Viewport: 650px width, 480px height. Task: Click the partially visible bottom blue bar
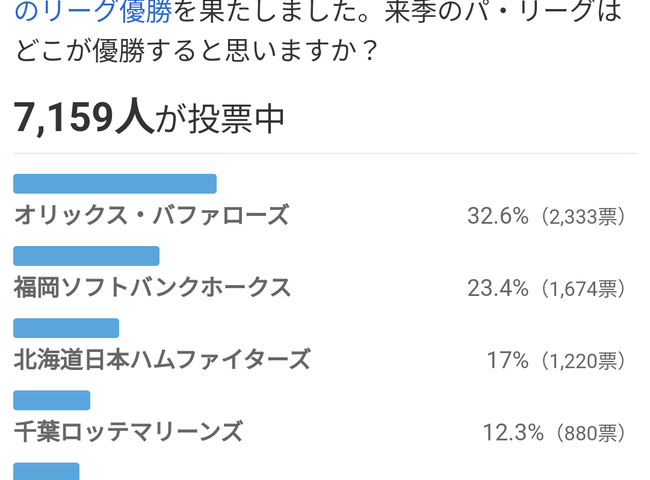coord(46,471)
